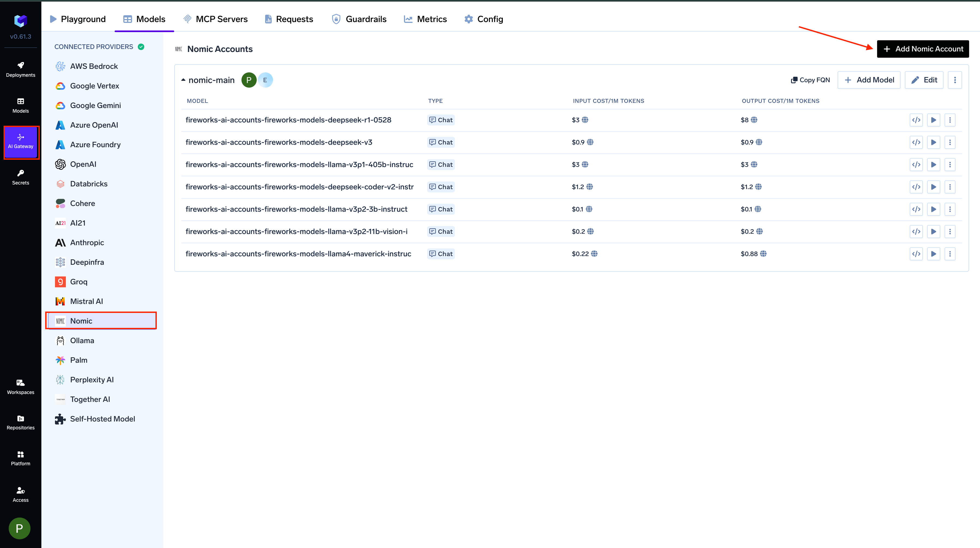The image size is (980, 548).
Task: Run deepseek-v3 model in playground
Action: (x=934, y=142)
